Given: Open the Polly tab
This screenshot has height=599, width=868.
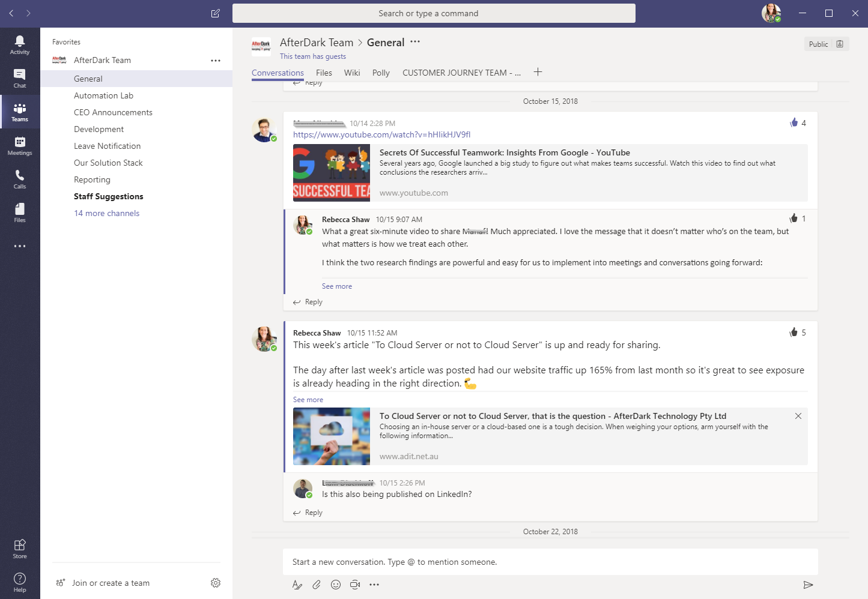Looking at the screenshot, I should [x=381, y=73].
